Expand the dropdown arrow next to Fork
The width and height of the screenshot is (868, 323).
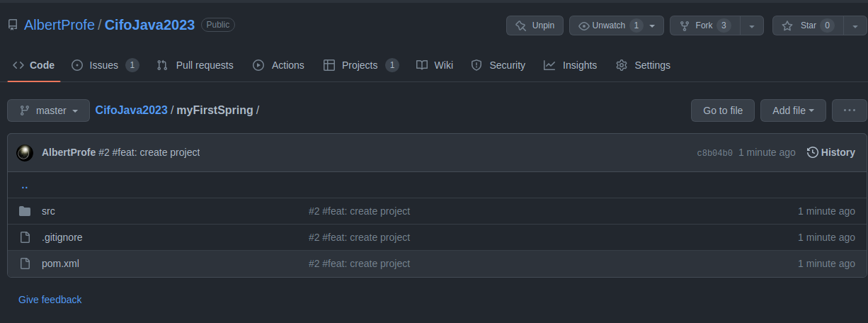pos(752,25)
